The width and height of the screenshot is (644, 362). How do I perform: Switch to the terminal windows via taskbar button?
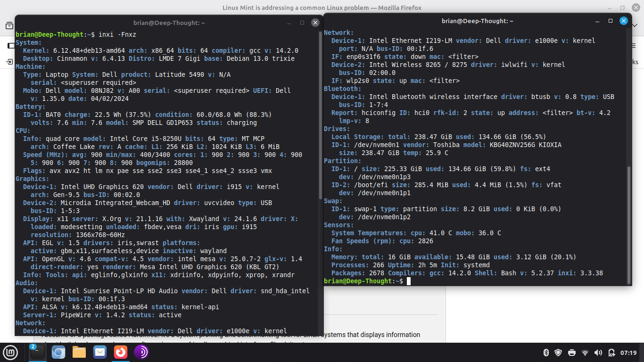pyautogui.click(x=37, y=352)
